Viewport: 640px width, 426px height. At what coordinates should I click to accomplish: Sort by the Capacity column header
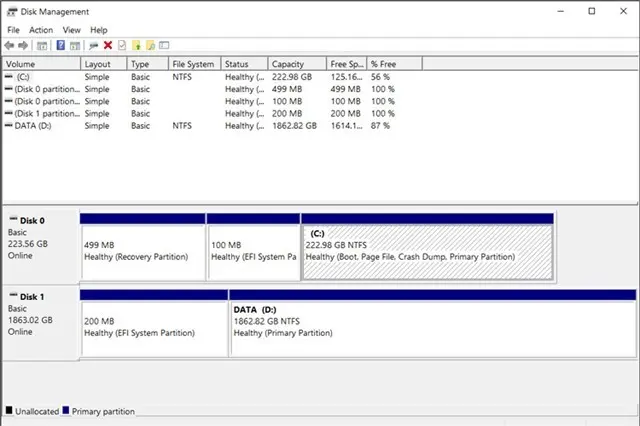tap(297, 64)
